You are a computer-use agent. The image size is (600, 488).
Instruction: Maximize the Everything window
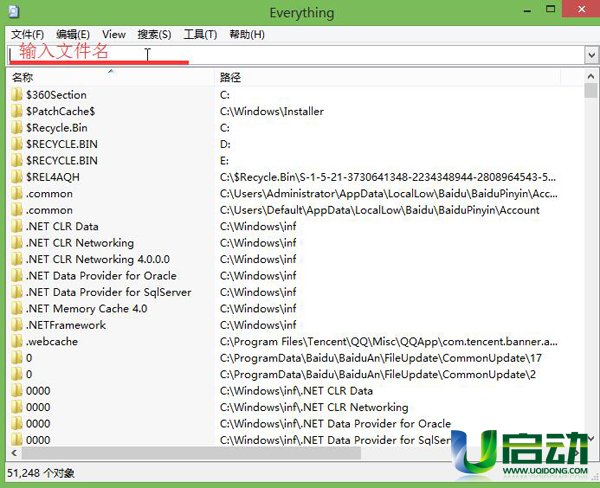click(550, 10)
